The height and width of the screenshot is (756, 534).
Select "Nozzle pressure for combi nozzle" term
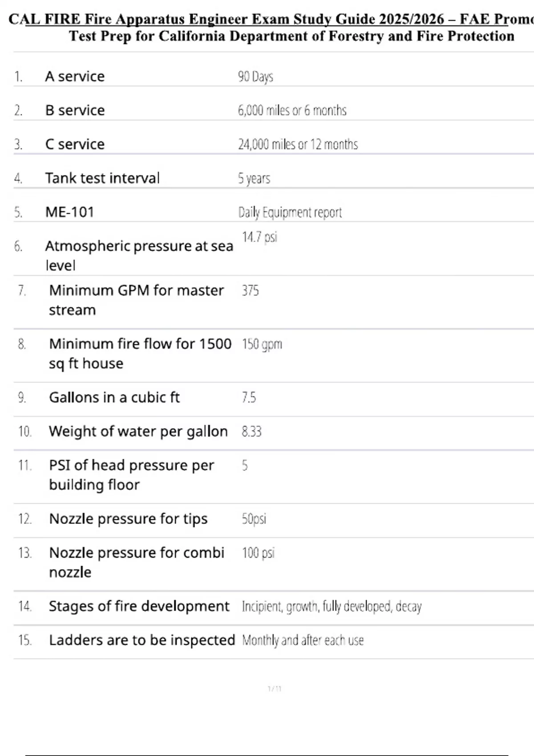pos(137,562)
